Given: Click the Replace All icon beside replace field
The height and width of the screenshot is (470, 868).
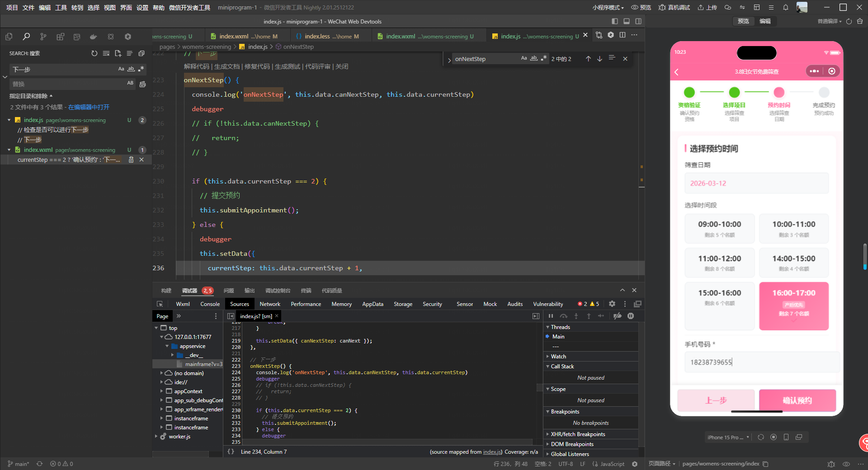Looking at the screenshot, I should point(142,84).
